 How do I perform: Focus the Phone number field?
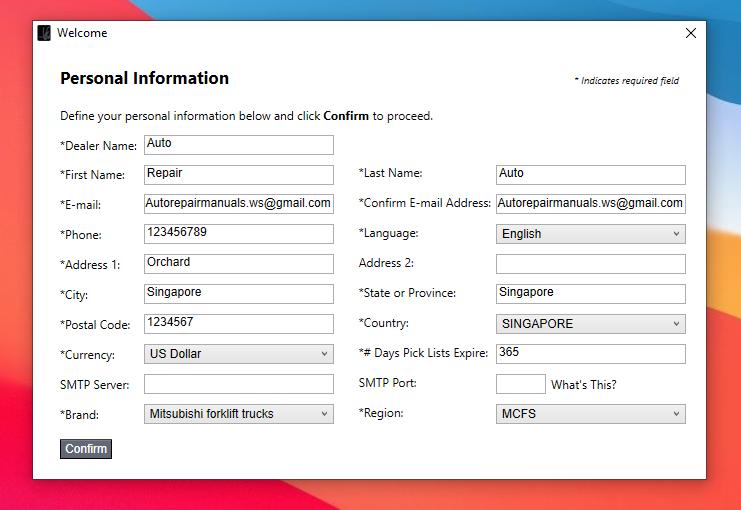tap(239, 234)
